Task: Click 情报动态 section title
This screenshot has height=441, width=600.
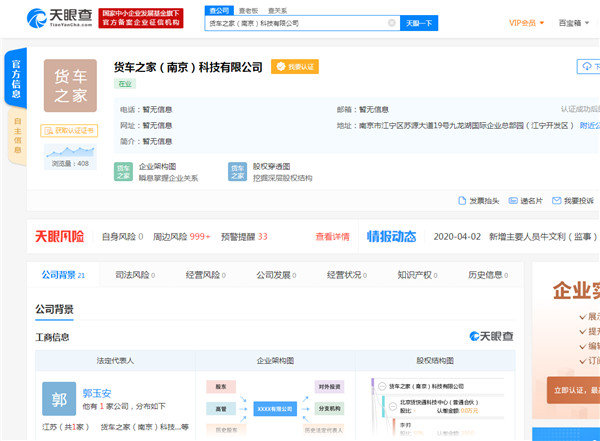Action: coord(391,237)
